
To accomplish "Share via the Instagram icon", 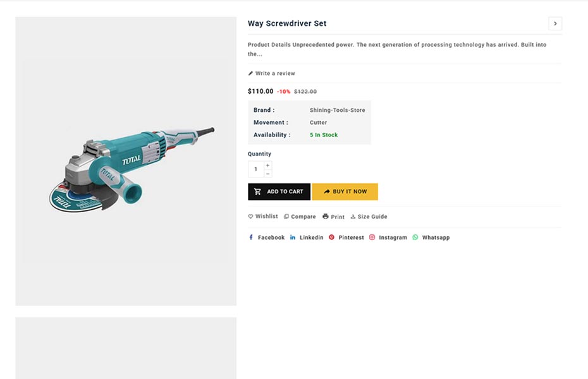I will pos(372,238).
